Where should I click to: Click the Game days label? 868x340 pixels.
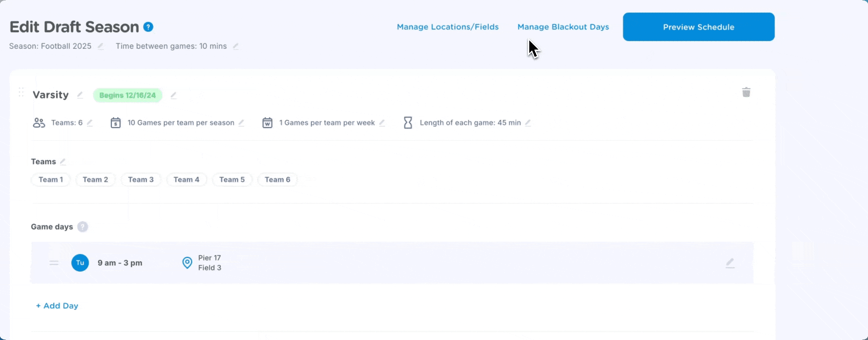52,227
